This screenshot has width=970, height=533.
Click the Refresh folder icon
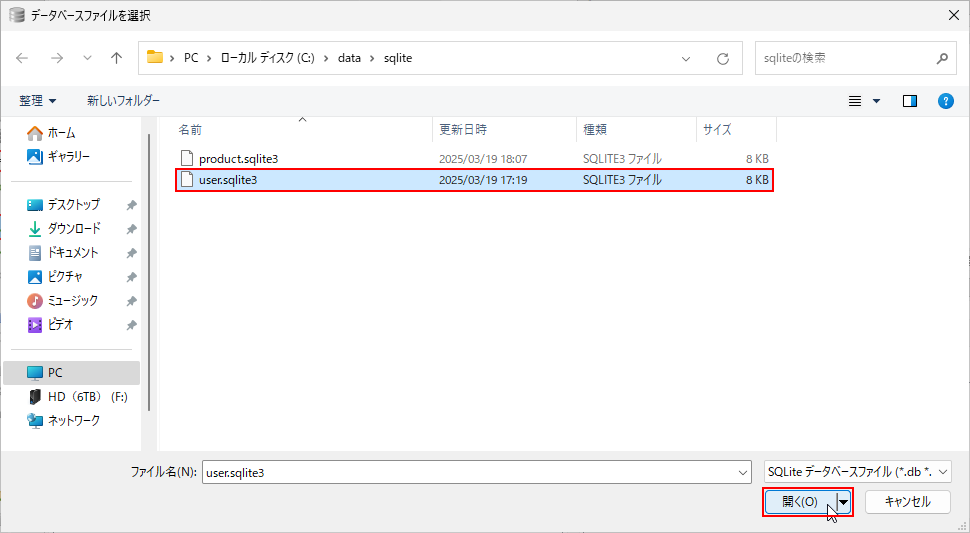coord(722,58)
